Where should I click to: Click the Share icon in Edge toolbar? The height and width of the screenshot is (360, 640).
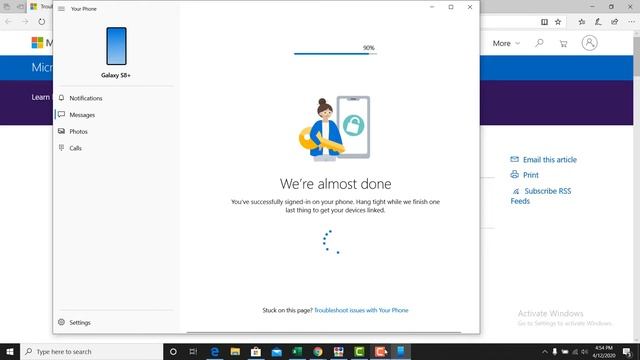coord(614,22)
